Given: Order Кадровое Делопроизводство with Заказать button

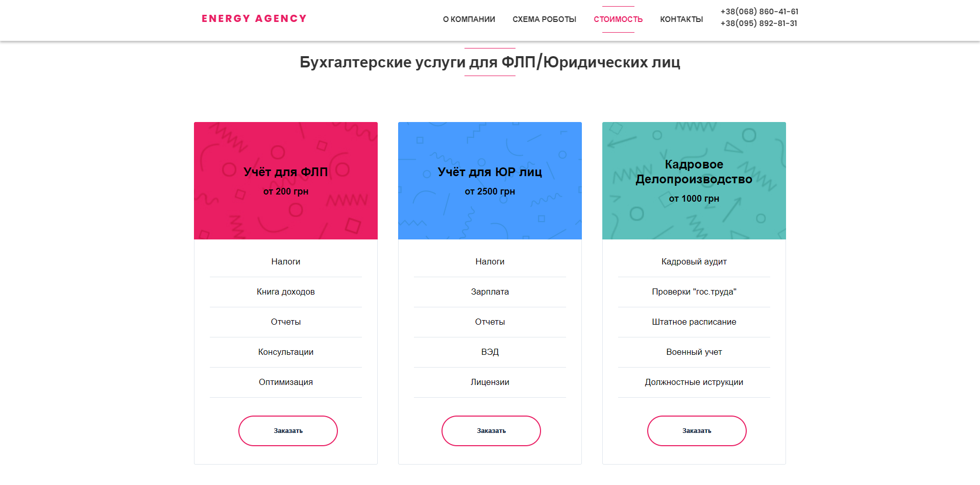Looking at the screenshot, I should click(x=697, y=431).
